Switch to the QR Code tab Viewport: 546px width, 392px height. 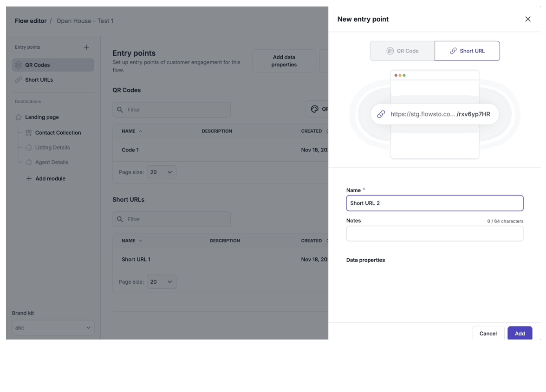[402, 51]
